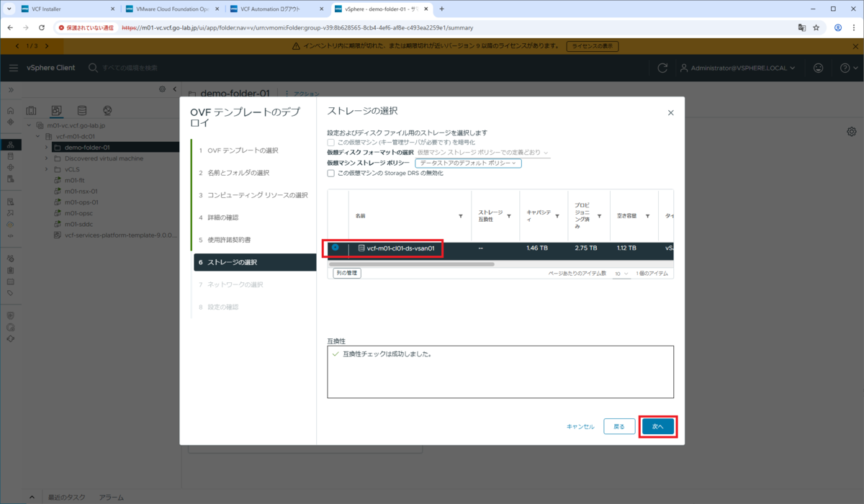Click the browser translate icon
The height and width of the screenshot is (504, 864).
coord(801,27)
